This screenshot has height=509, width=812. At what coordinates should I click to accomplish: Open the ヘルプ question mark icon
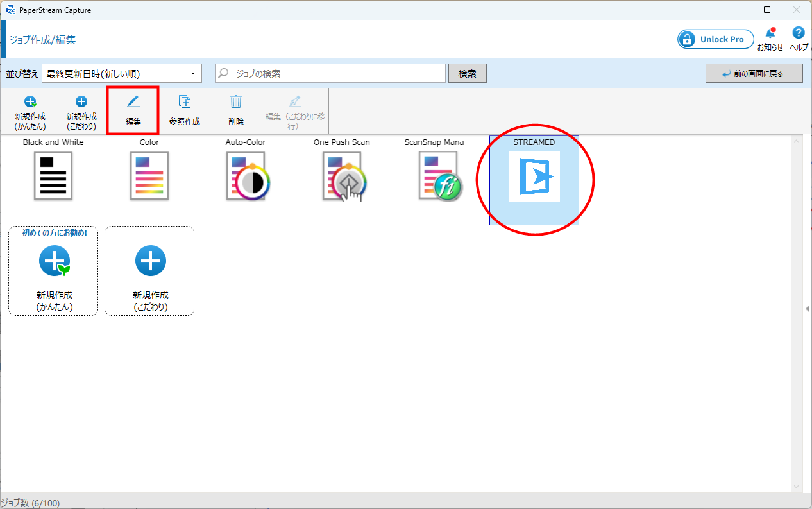pos(799,33)
